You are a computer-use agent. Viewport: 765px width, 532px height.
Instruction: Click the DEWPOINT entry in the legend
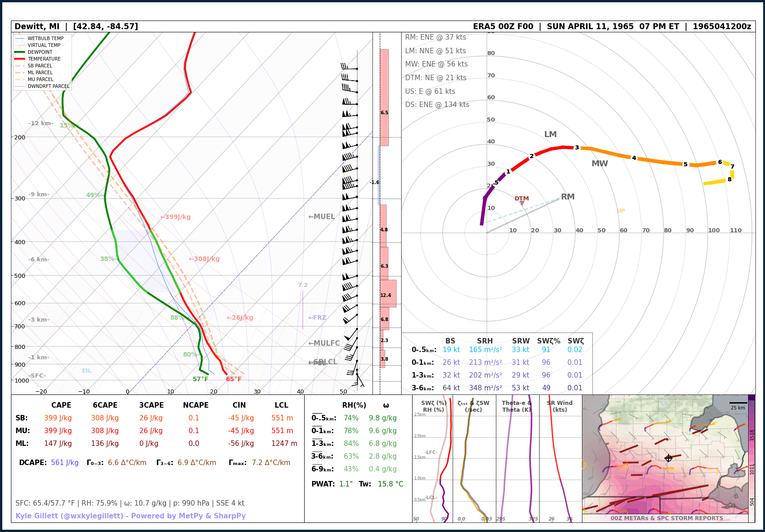[x=40, y=52]
